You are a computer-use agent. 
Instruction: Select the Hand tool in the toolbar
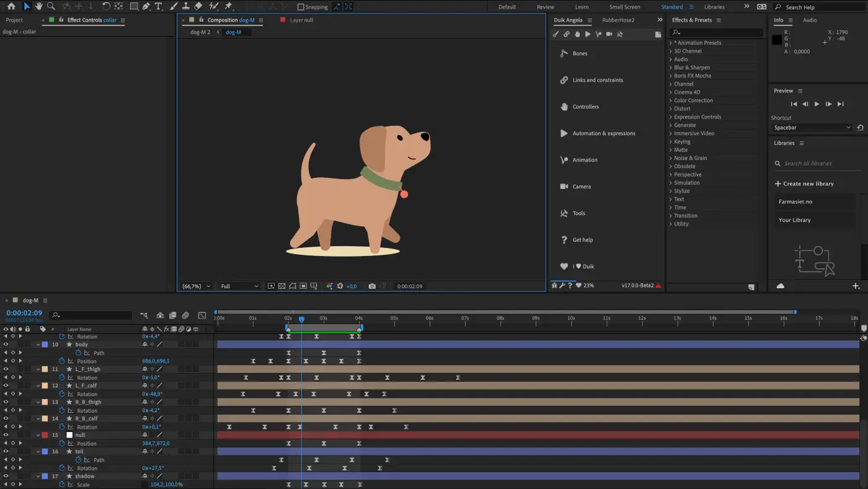[38, 6]
